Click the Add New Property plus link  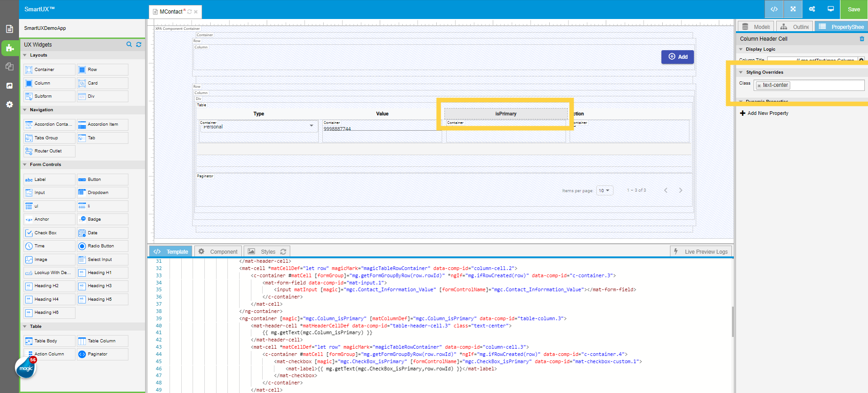tap(764, 113)
